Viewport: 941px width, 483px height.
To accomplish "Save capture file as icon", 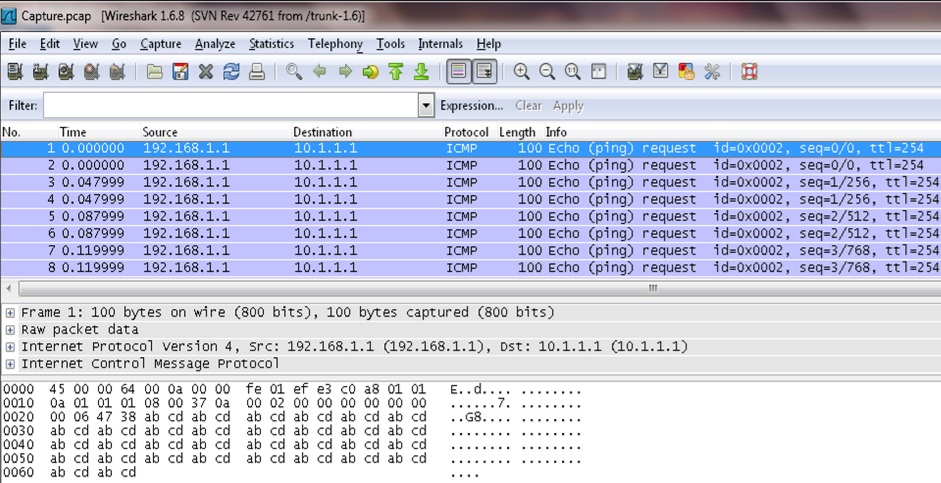I will pos(180,72).
